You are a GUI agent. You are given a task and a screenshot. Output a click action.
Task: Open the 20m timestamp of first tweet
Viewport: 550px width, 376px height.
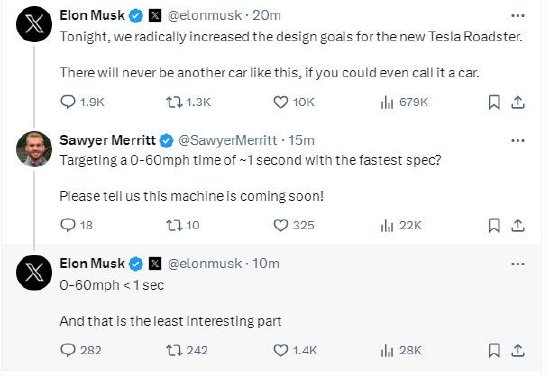pyautogui.click(x=266, y=15)
